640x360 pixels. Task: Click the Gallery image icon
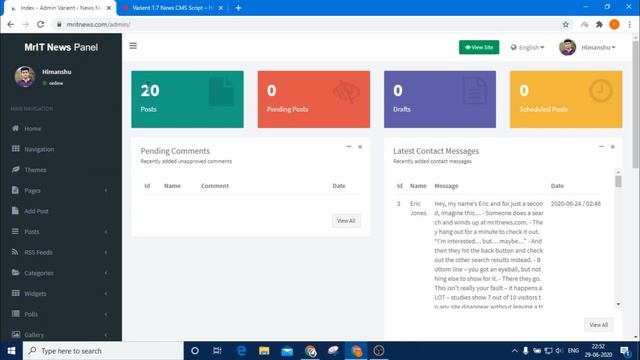[16, 334]
